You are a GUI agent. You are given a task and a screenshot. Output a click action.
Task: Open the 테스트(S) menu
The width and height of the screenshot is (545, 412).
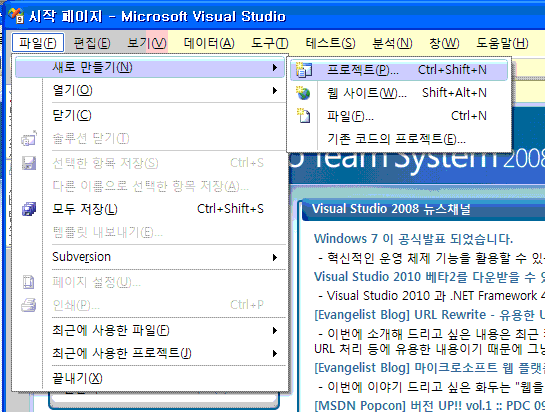click(330, 43)
